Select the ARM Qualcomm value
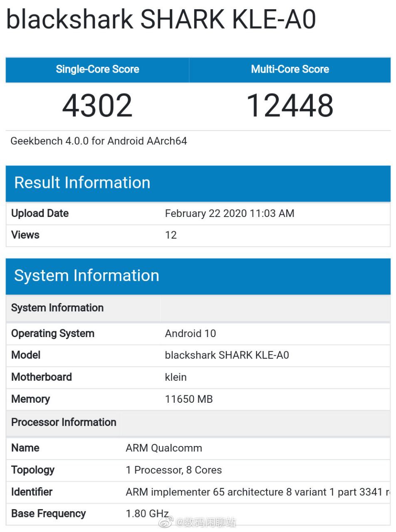This screenshot has height=532, width=396. click(164, 448)
